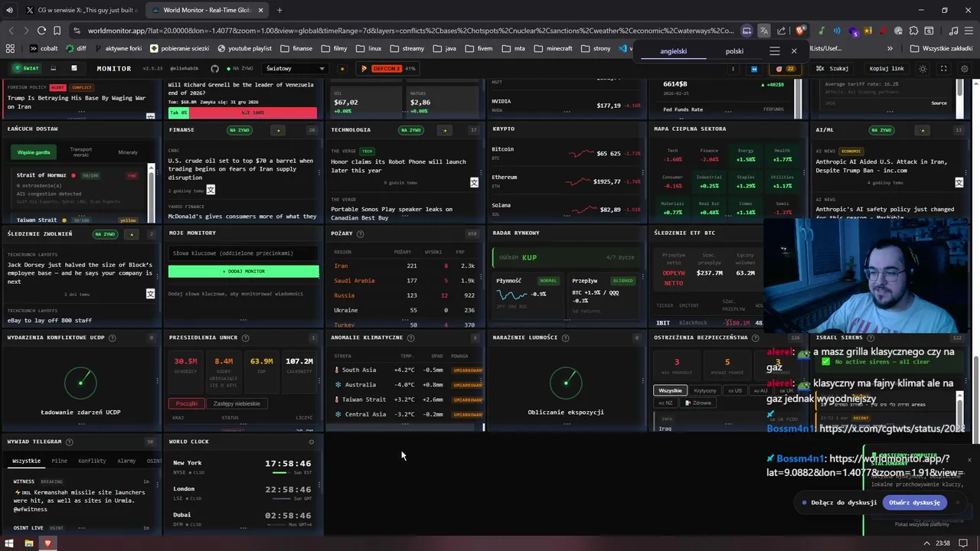
Task: Click the sparkle icon in the Technologia panel header
Action: click(444, 130)
